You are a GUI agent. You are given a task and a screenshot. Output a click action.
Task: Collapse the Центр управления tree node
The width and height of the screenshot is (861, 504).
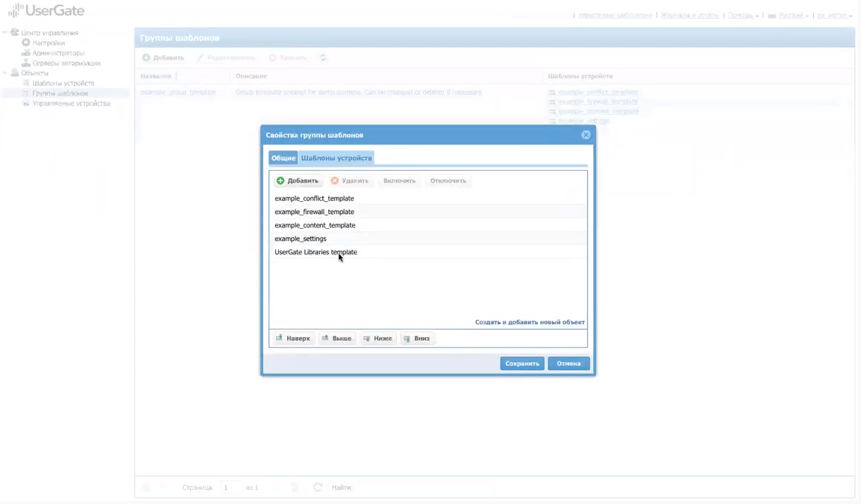tap(5, 32)
